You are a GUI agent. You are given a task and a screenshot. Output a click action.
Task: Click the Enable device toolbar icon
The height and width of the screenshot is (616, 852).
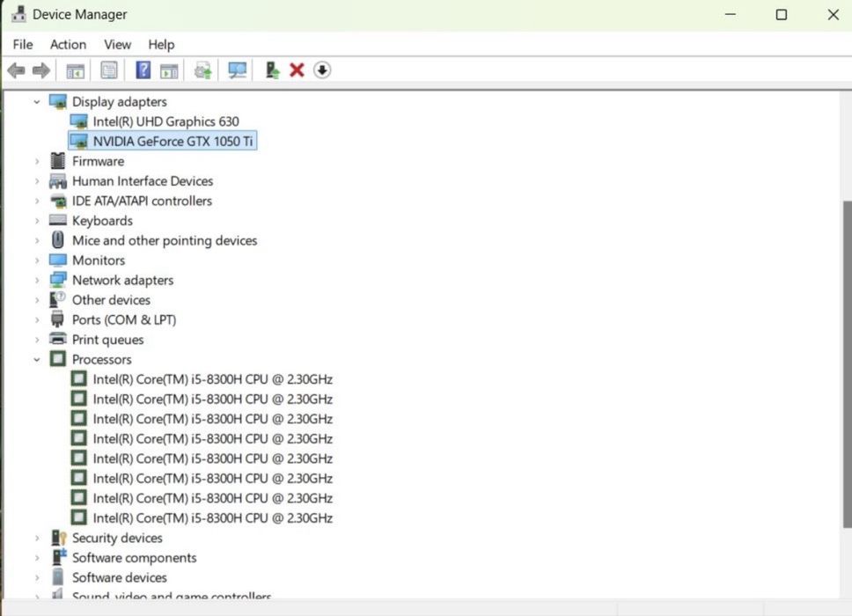pos(272,70)
